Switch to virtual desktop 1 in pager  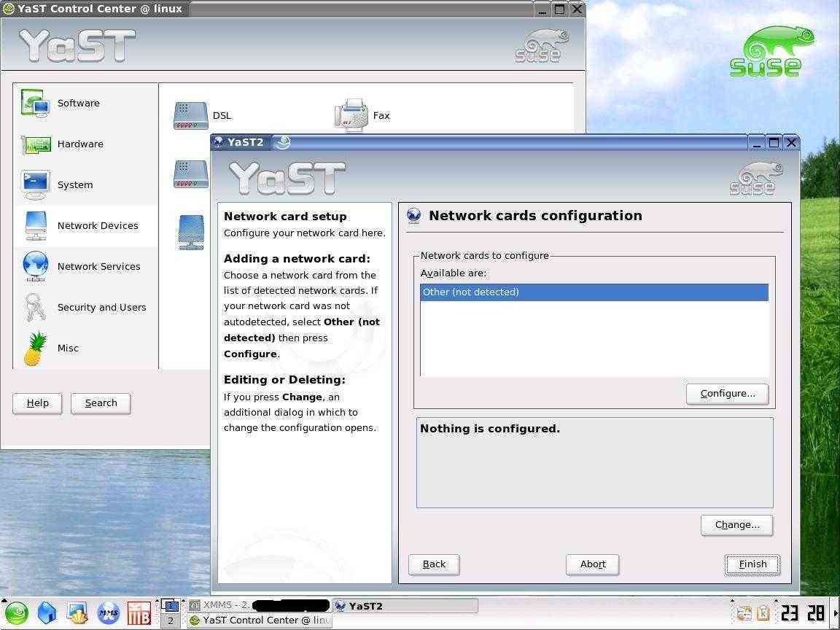coord(171,606)
